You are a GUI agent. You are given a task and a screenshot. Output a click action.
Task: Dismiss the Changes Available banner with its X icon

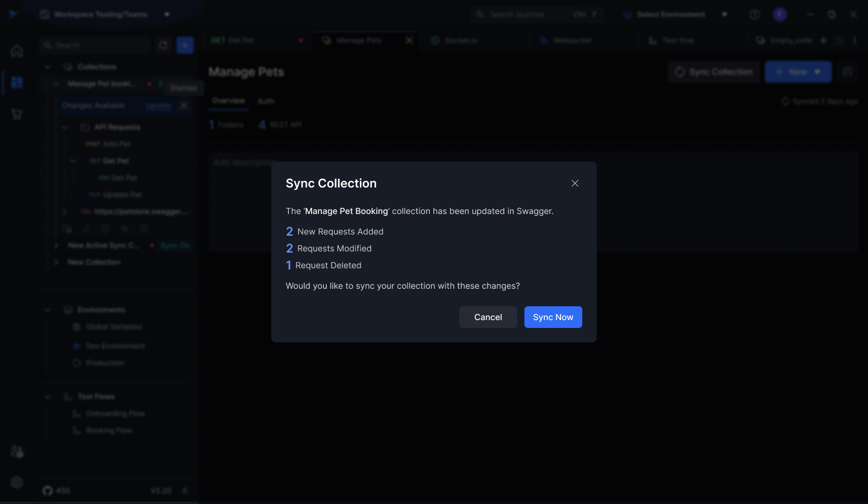pos(184,106)
